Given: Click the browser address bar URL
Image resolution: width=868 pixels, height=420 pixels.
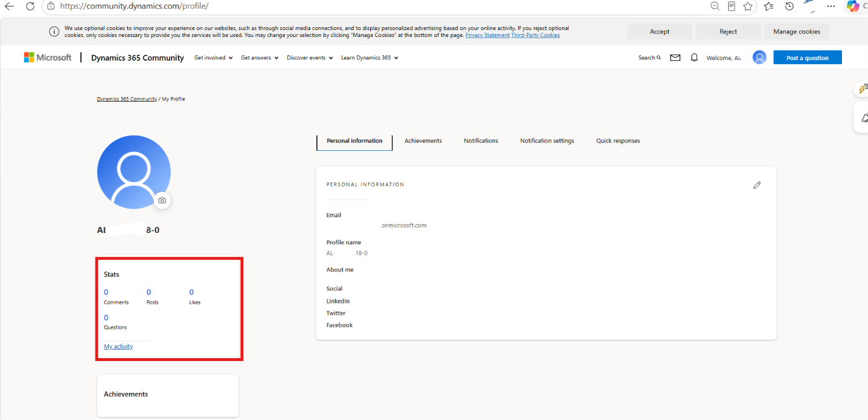Looking at the screenshot, I should 134,6.
